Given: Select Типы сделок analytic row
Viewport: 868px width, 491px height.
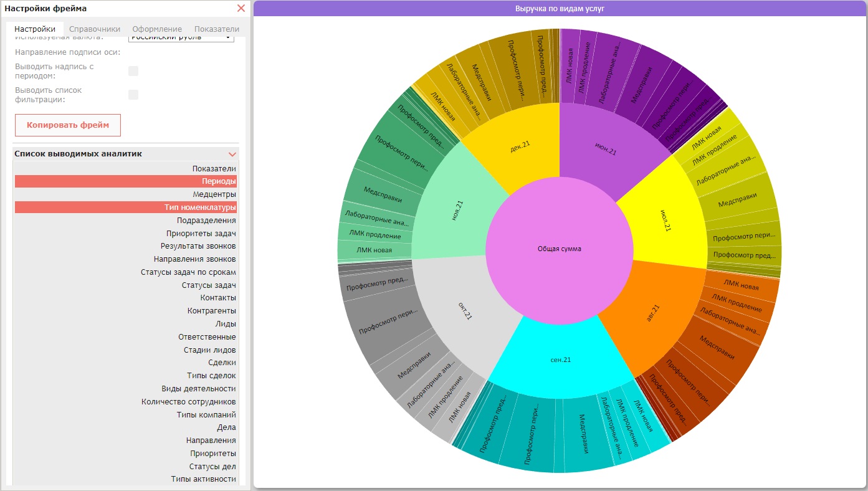Looking at the screenshot, I should 126,376.
